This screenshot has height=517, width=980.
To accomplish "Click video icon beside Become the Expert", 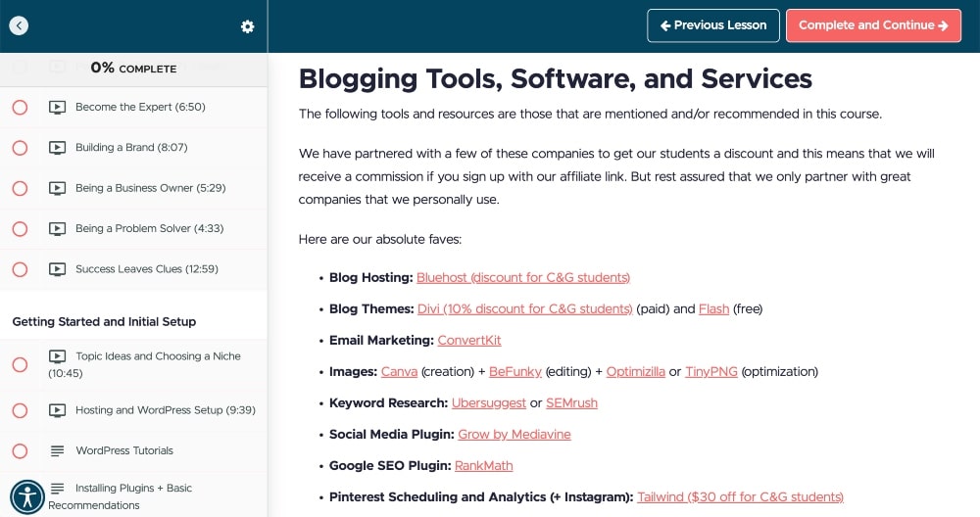I will pos(57,108).
